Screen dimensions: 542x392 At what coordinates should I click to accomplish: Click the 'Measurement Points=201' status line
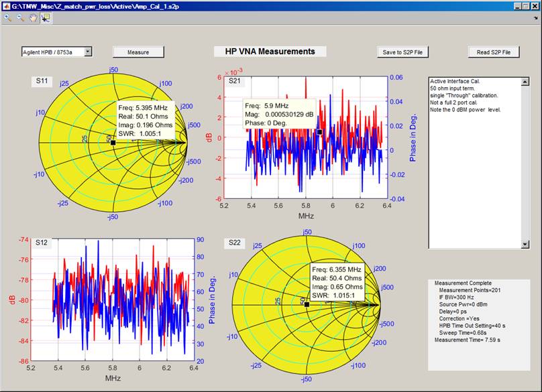pos(470,290)
